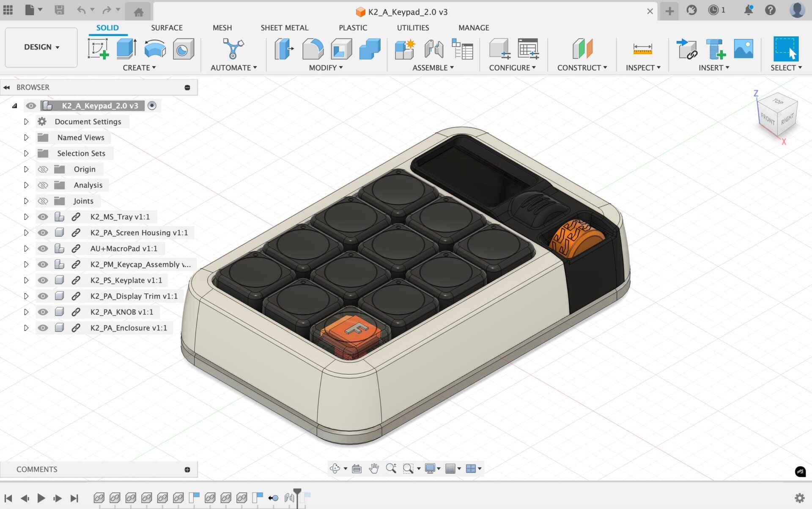Insert a Canvas image

click(743, 49)
